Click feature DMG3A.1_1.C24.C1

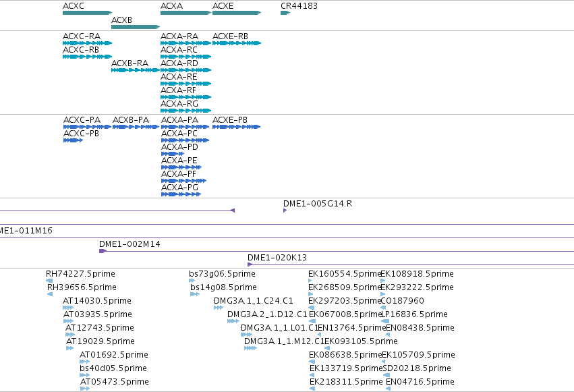pos(219,308)
